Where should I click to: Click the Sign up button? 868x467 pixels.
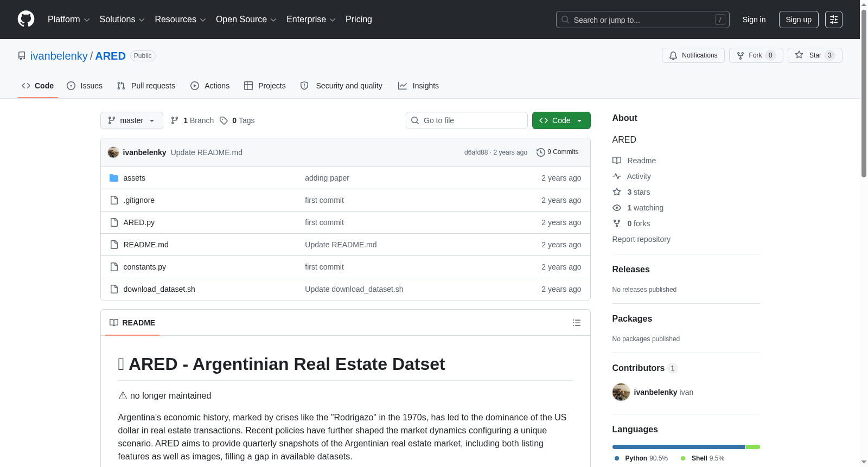799,20
